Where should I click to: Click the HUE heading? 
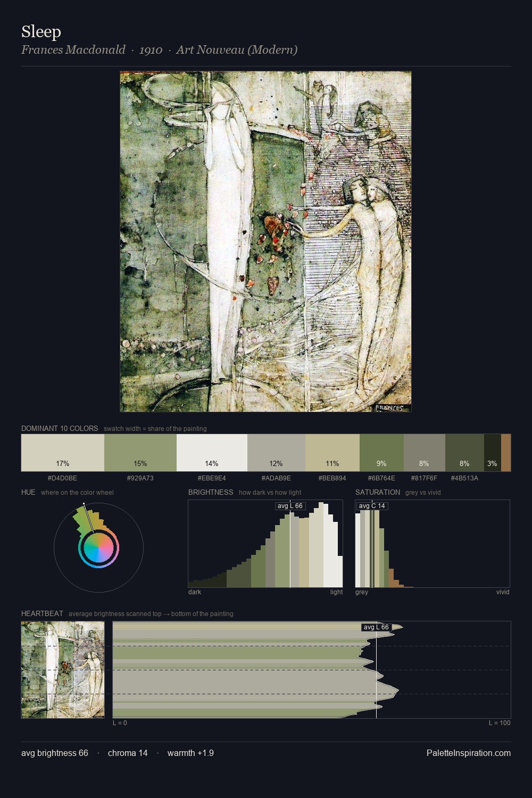[28, 492]
